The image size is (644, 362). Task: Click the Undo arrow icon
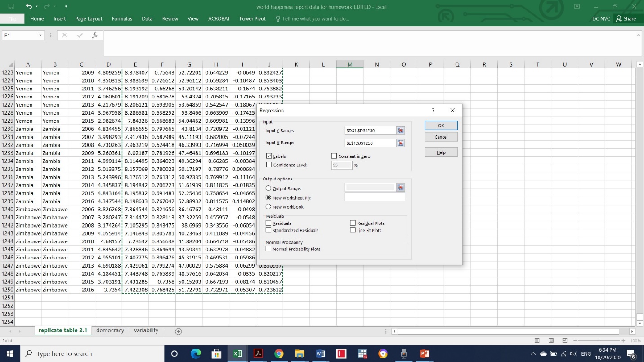[29, 6]
